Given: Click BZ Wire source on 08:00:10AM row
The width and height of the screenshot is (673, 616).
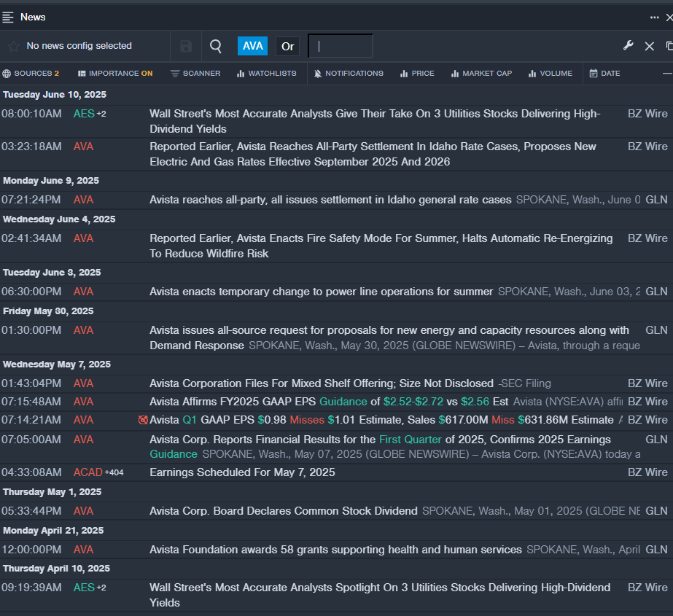Looking at the screenshot, I should (x=647, y=114).
